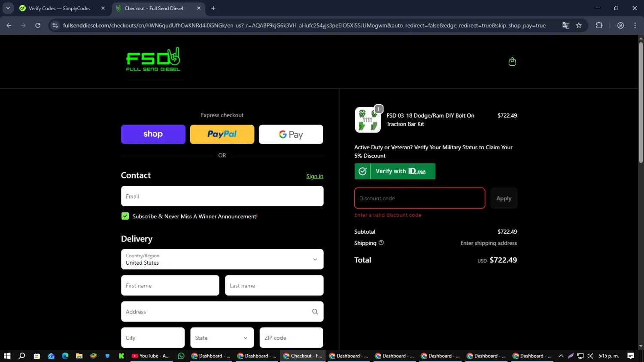Open a new browser tab

pos(213,8)
